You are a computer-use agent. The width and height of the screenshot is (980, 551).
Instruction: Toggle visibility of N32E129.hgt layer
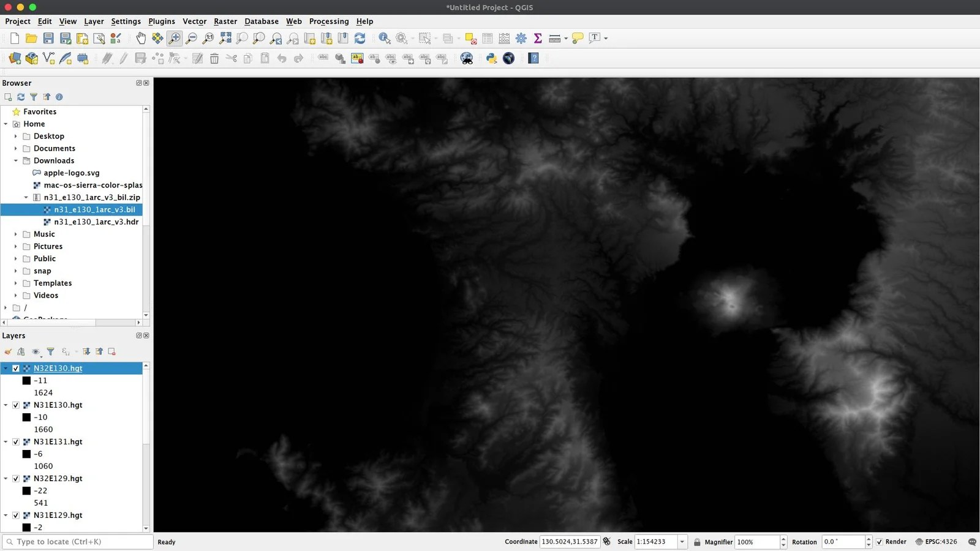pos(16,479)
